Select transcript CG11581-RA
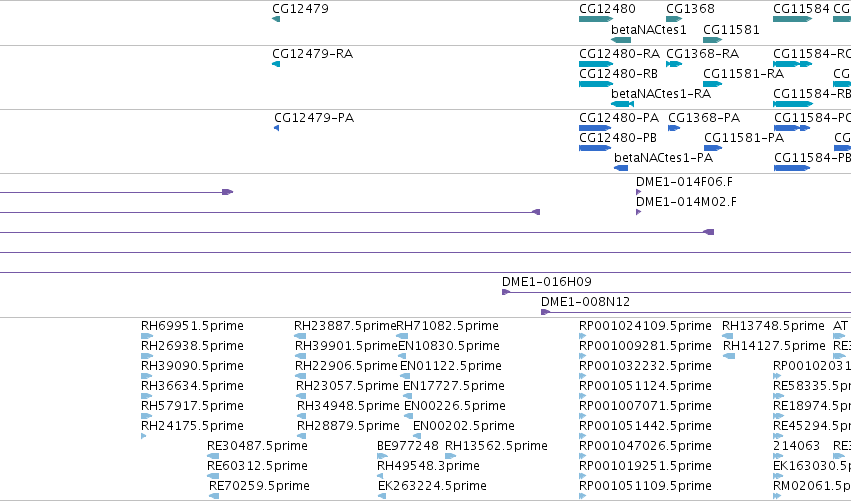Image resolution: width=851 pixels, height=501 pixels. point(744,74)
